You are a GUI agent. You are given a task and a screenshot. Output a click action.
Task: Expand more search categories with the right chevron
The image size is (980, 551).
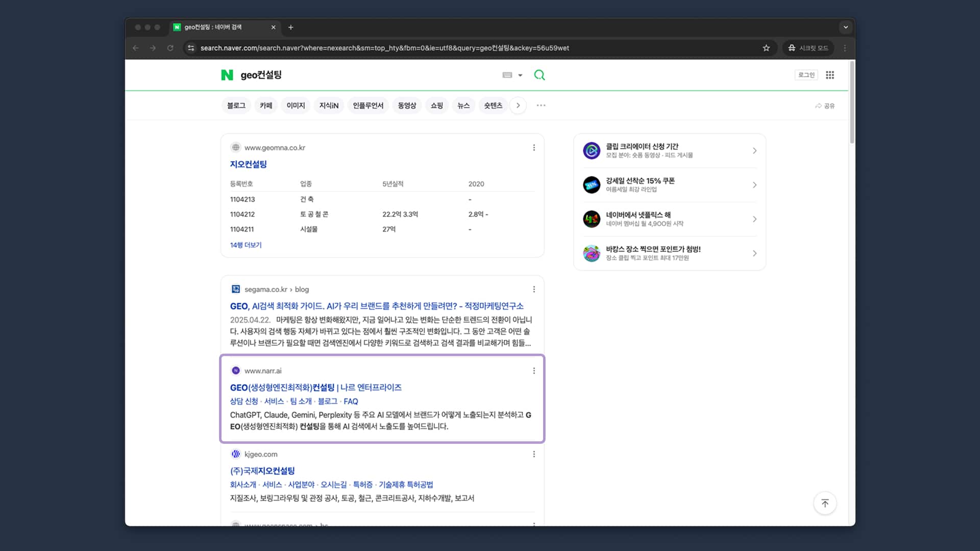point(518,105)
